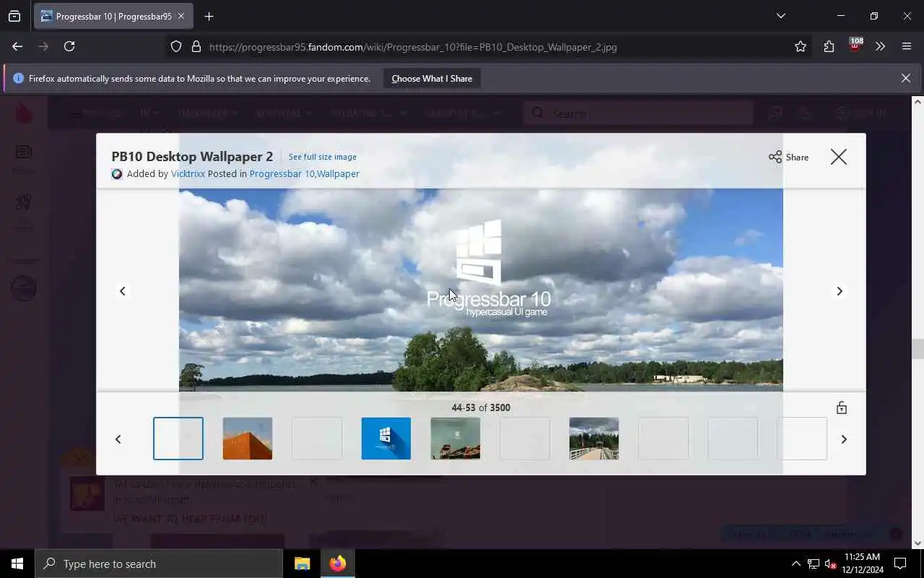Open the notification center icon
Image resolution: width=924 pixels, height=578 pixels.
coord(900,564)
